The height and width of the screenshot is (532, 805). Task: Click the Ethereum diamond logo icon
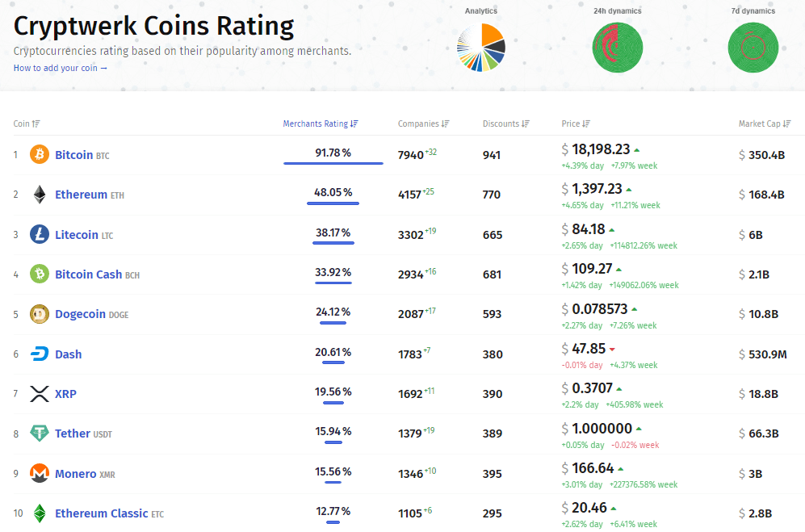(39, 194)
